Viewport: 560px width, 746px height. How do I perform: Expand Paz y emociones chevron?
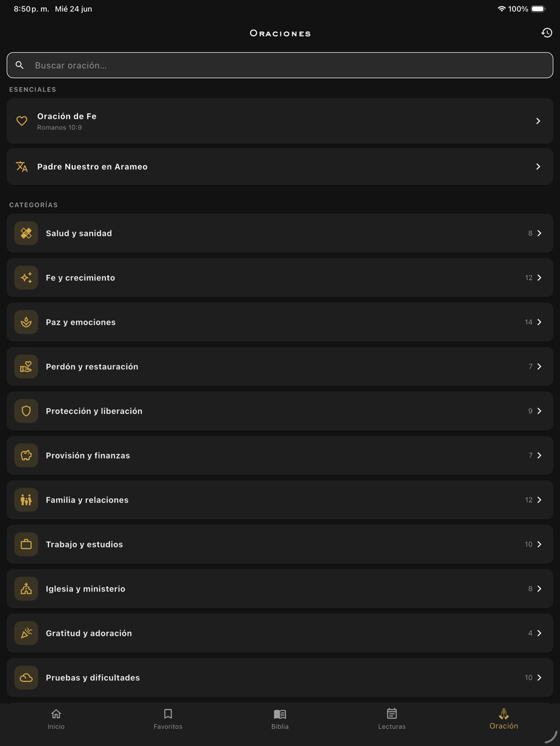pos(539,322)
